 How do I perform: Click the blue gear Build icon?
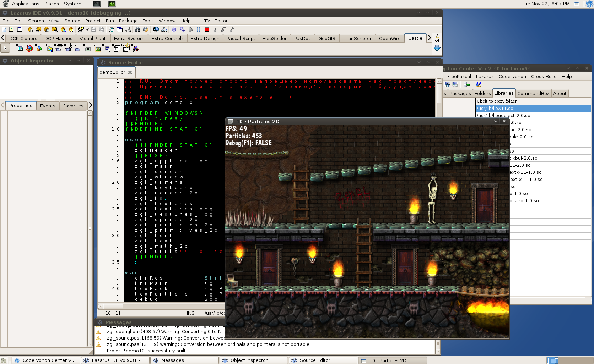coord(174,29)
